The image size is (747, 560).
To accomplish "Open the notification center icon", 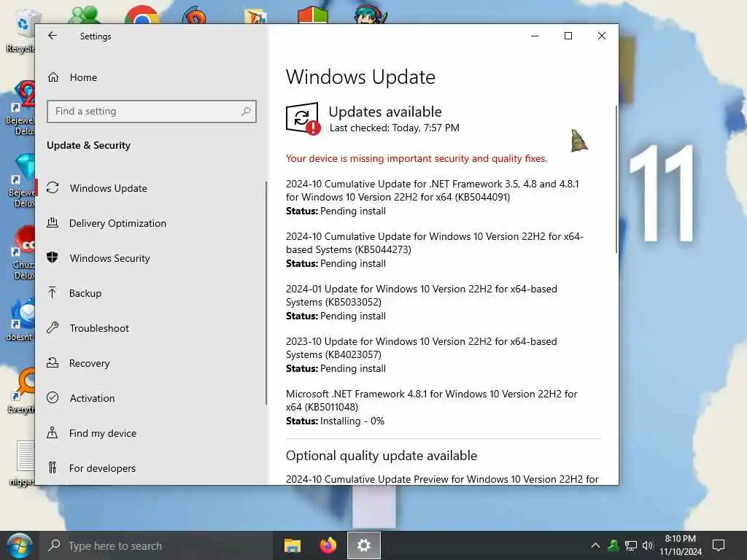I will click(x=719, y=545).
